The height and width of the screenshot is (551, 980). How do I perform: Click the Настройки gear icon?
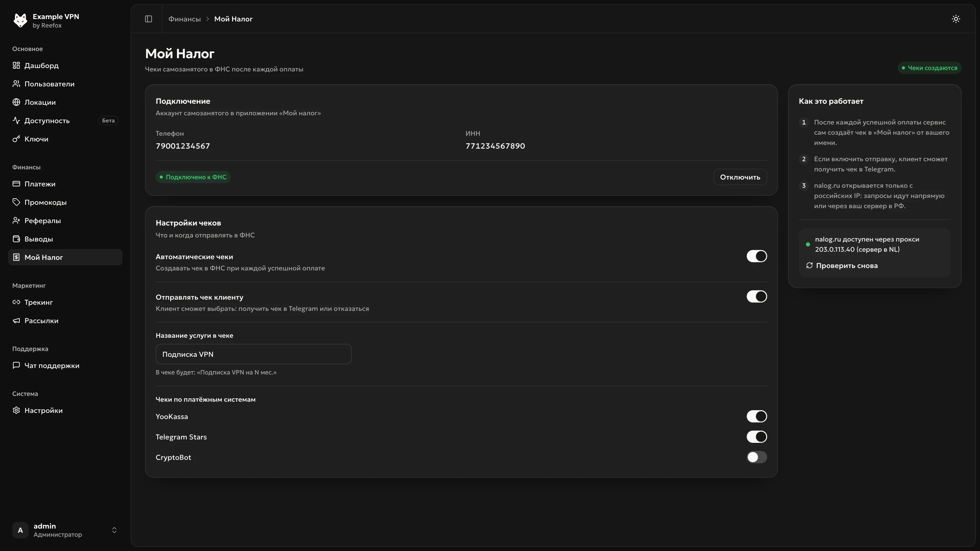pos(16,410)
